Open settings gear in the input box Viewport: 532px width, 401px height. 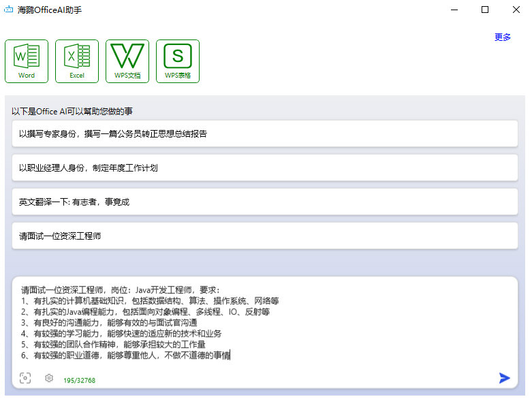pos(49,378)
